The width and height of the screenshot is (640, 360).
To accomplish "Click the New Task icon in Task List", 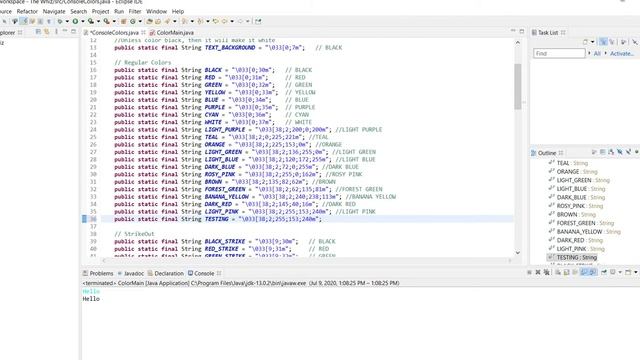I will [586, 42].
